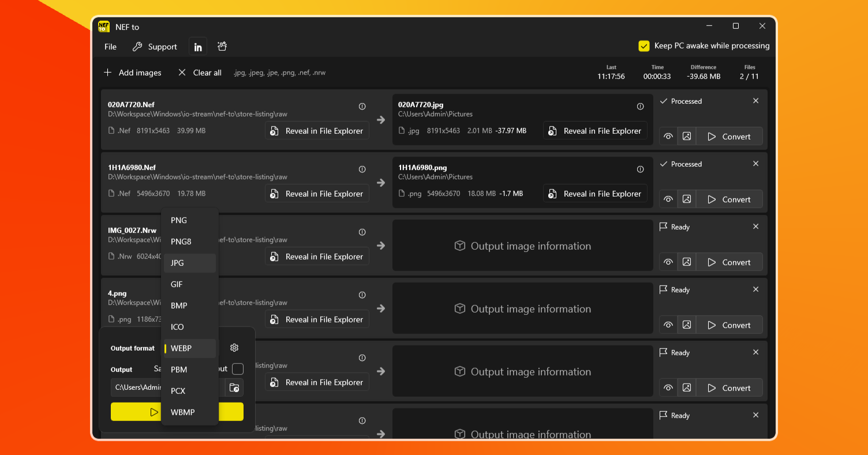The height and width of the screenshot is (455, 868).
Task: Open the File menu
Action: pyautogui.click(x=110, y=47)
